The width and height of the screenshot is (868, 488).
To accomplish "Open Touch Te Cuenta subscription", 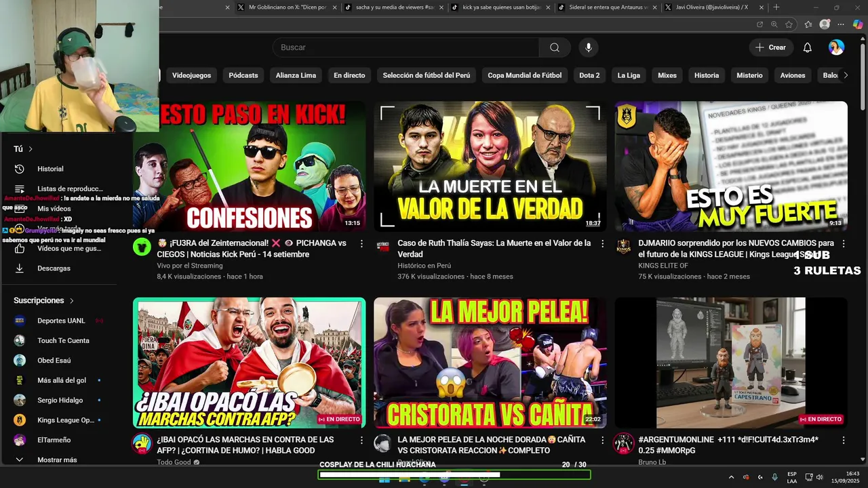I will 63,340.
